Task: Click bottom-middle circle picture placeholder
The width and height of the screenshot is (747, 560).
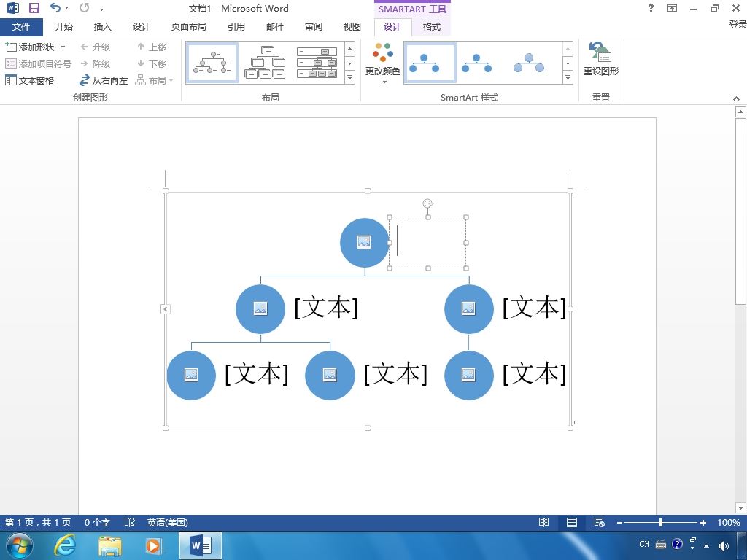Action: click(x=330, y=376)
